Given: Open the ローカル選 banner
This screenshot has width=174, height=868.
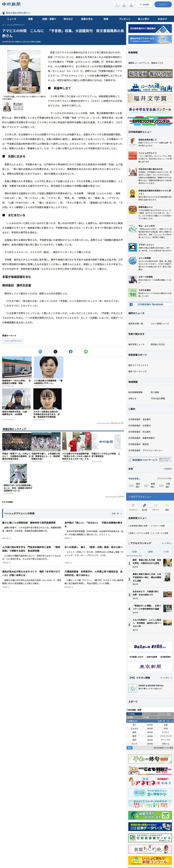Looking at the screenshot, I should (150, 87).
